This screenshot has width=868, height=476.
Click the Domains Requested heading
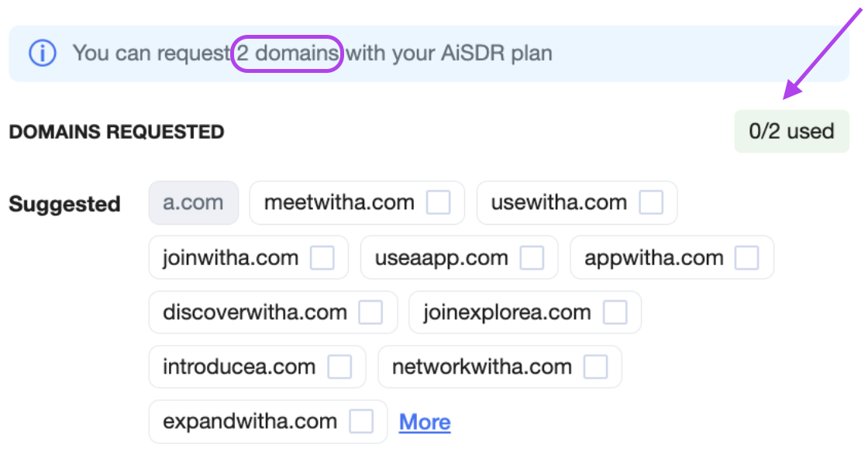tap(117, 132)
